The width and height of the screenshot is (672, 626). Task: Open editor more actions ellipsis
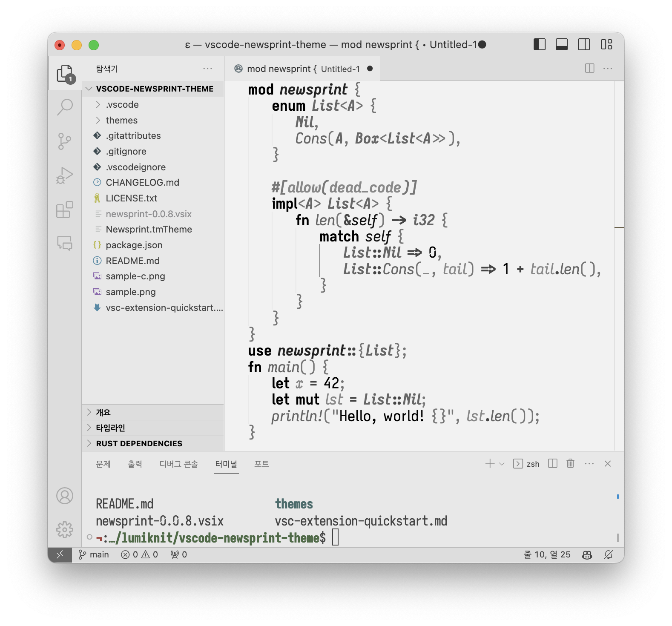pos(608,68)
